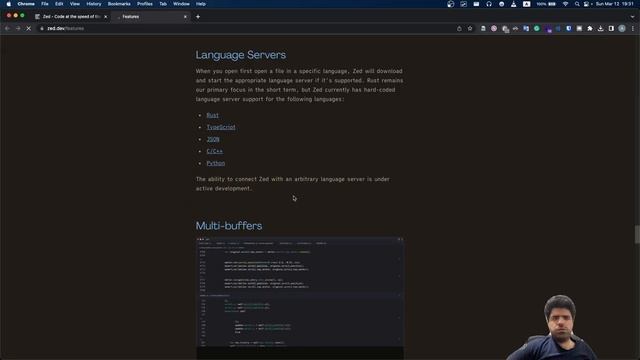The height and width of the screenshot is (360, 640).
Task: Open the Chrome three-dot menu
Action: tap(633, 29)
